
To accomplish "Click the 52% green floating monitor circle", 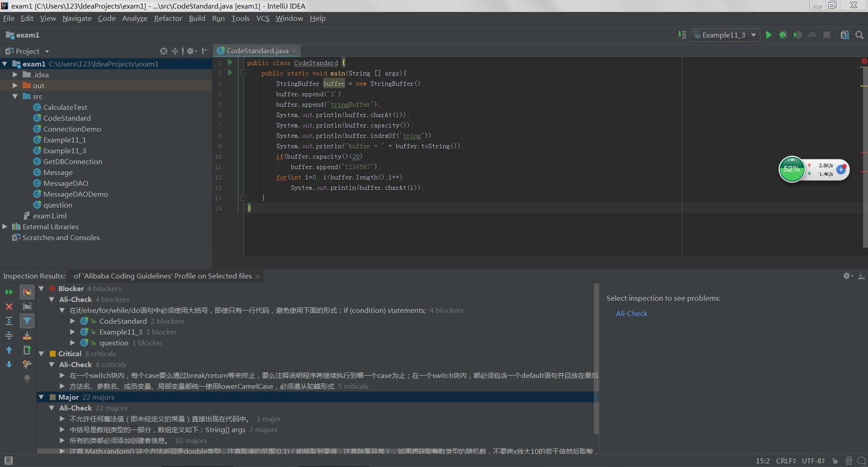I will (x=792, y=169).
